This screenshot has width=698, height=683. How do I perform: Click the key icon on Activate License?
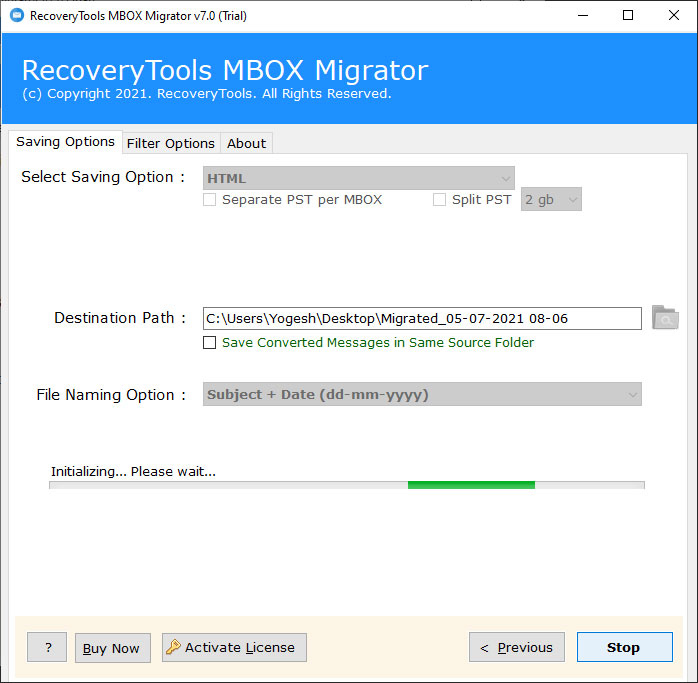(173, 646)
